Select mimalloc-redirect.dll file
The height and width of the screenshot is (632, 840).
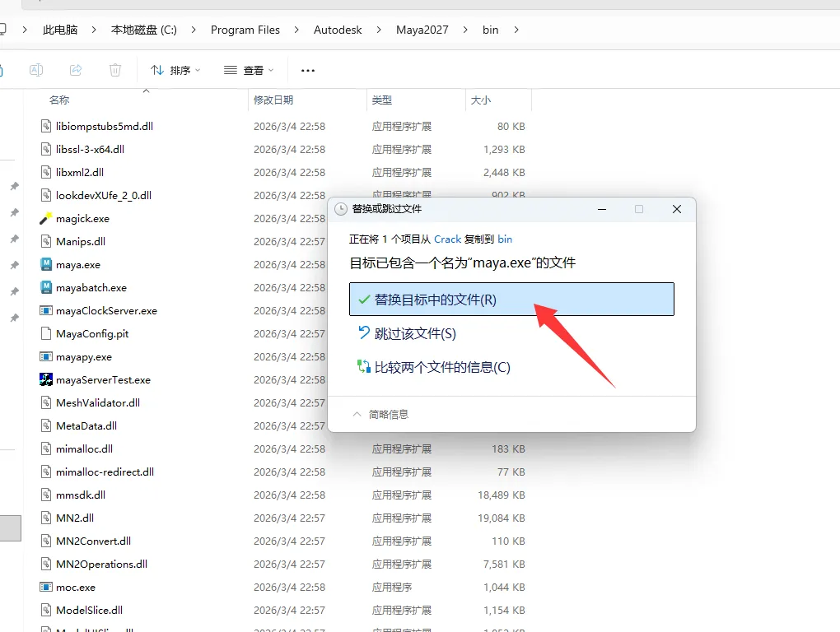(x=105, y=472)
